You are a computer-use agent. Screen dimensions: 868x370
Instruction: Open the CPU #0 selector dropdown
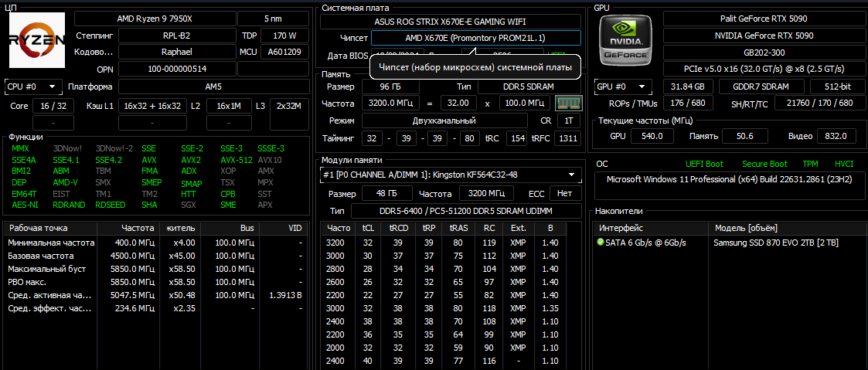[x=32, y=87]
